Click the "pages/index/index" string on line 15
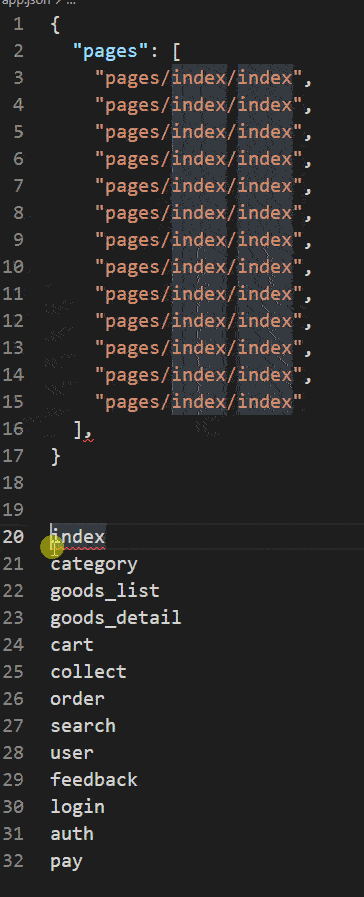 [x=199, y=402]
